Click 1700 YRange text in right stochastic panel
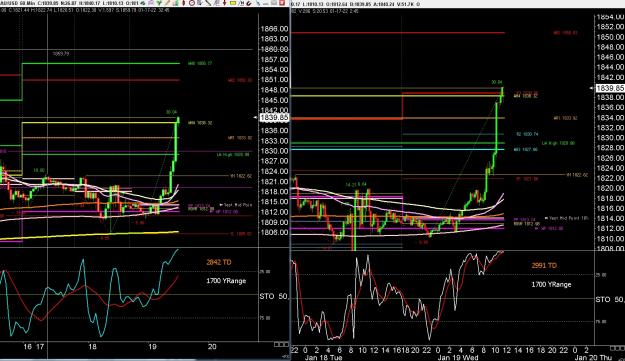625x361 pixels. pos(551,284)
